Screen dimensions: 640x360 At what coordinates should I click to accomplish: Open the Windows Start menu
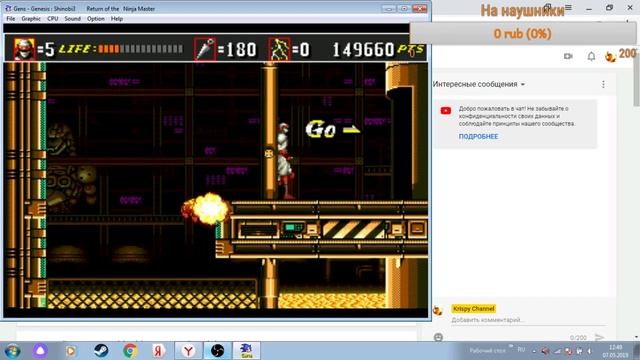point(12,351)
